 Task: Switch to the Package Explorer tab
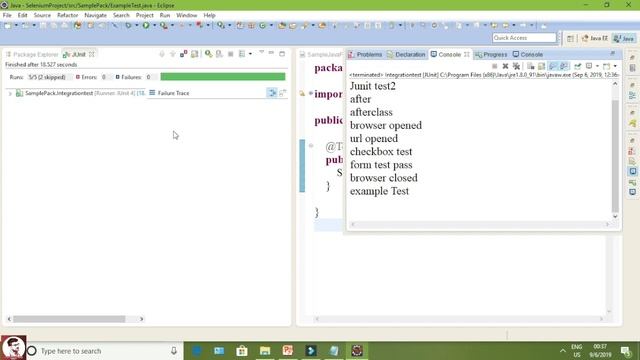click(32, 54)
